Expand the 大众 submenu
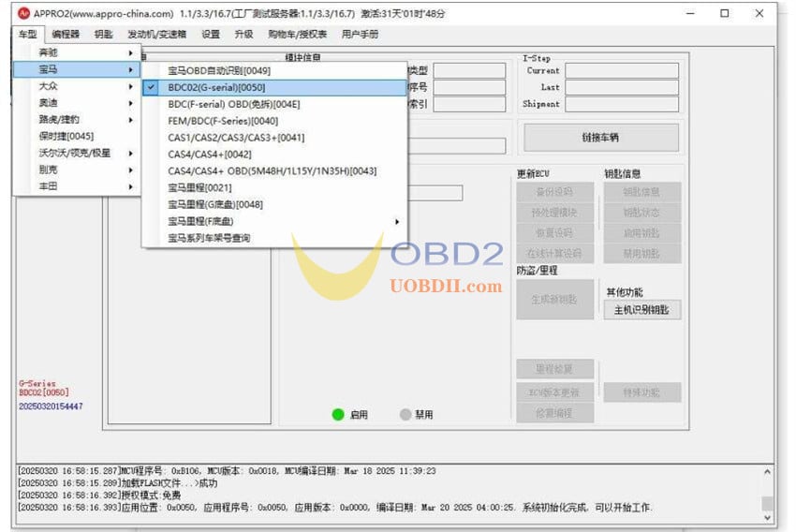Screen dimensions: 796x532 pos(76,86)
